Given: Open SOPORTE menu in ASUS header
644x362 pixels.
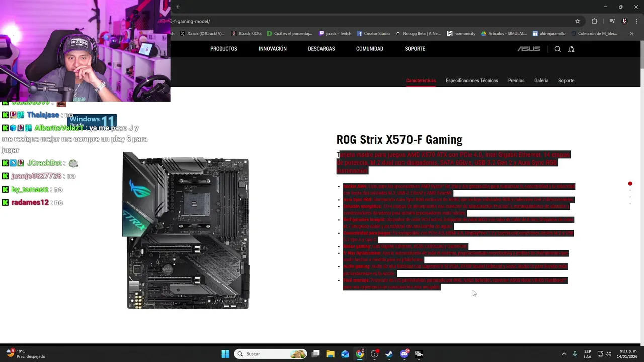Looking at the screenshot, I should click(415, 49).
